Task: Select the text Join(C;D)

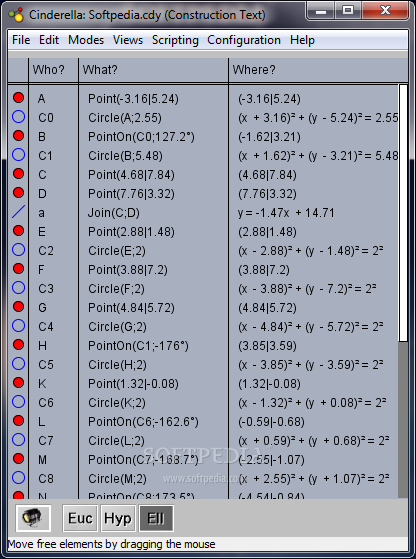Action: [x=114, y=213]
